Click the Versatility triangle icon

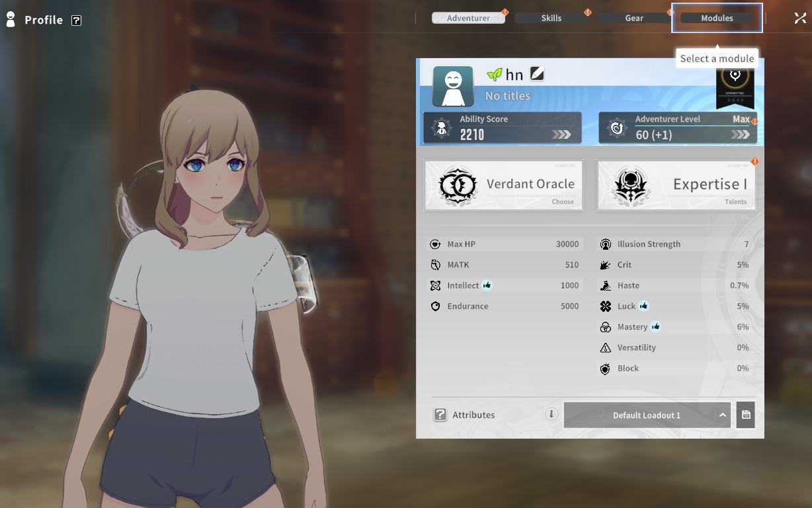click(x=605, y=348)
